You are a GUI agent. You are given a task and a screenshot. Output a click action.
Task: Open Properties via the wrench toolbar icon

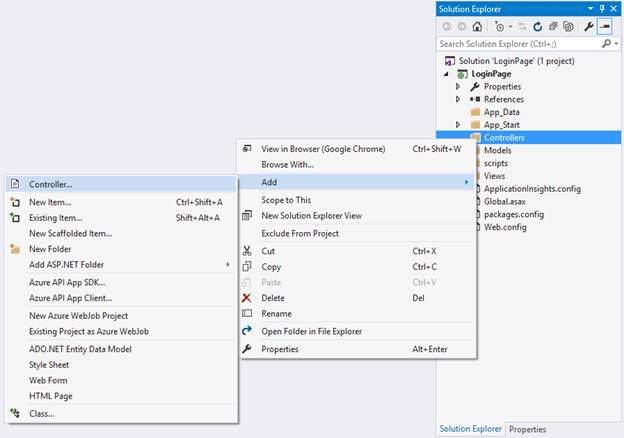coord(589,26)
